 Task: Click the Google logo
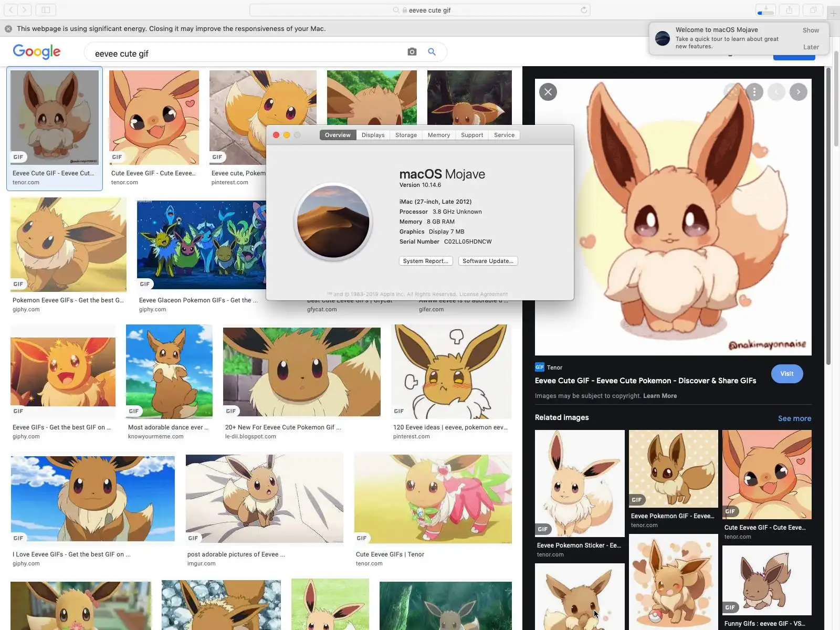tap(37, 51)
